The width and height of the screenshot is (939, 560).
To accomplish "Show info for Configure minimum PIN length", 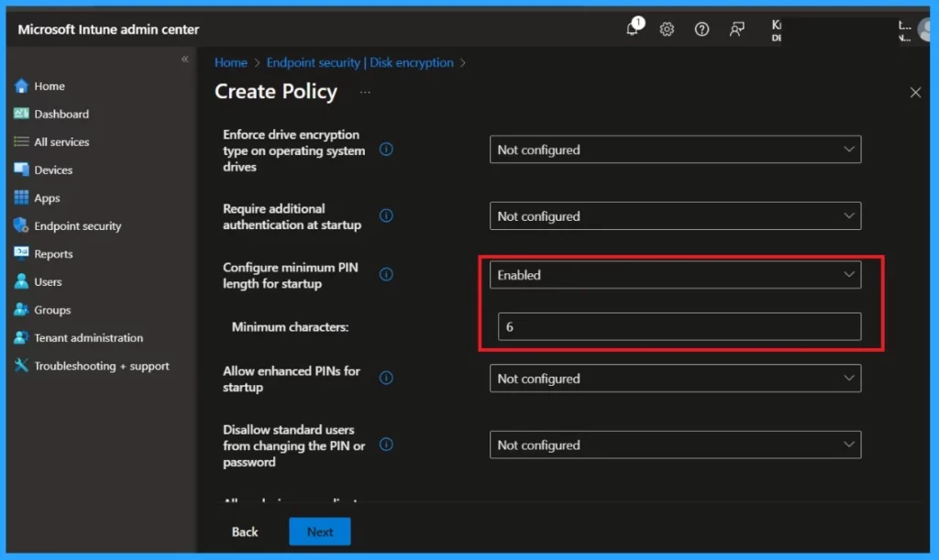I will pos(386,274).
